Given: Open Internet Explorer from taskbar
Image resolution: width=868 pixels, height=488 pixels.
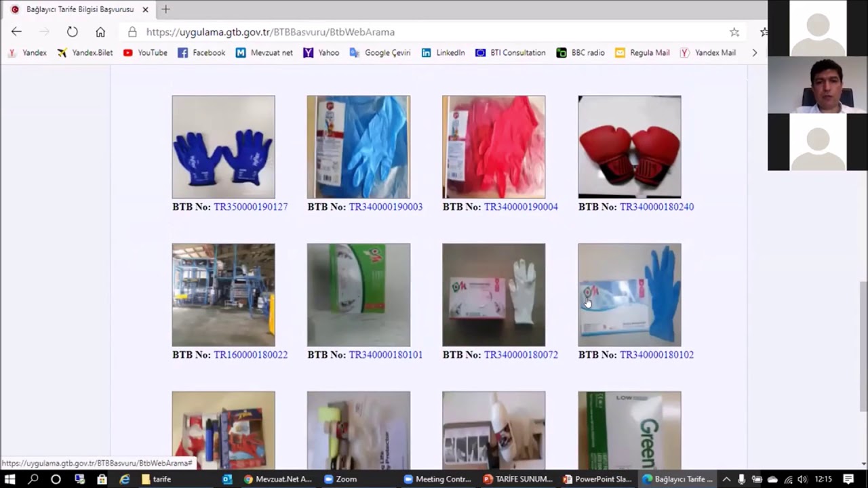Looking at the screenshot, I should coord(125,479).
